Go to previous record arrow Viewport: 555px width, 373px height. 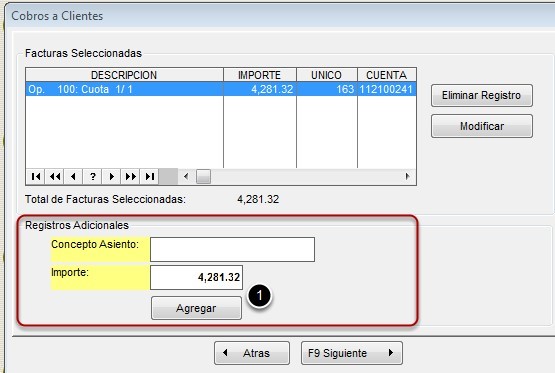click(x=74, y=176)
